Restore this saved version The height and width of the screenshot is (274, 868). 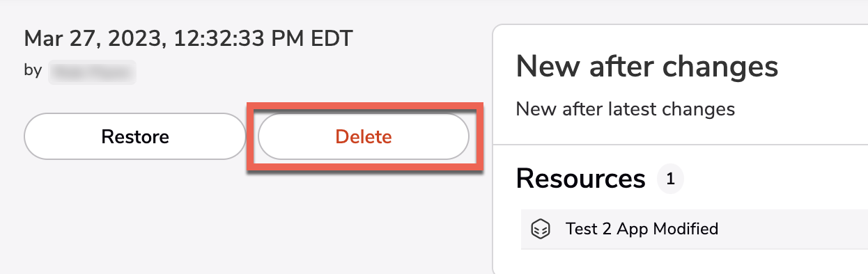[x=135, y=137]
